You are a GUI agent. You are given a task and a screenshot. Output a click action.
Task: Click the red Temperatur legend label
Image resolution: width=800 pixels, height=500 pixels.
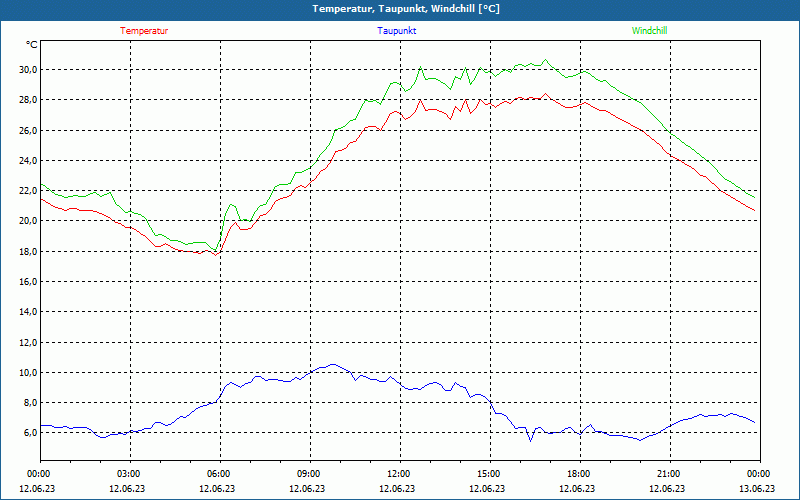point(144,31)
